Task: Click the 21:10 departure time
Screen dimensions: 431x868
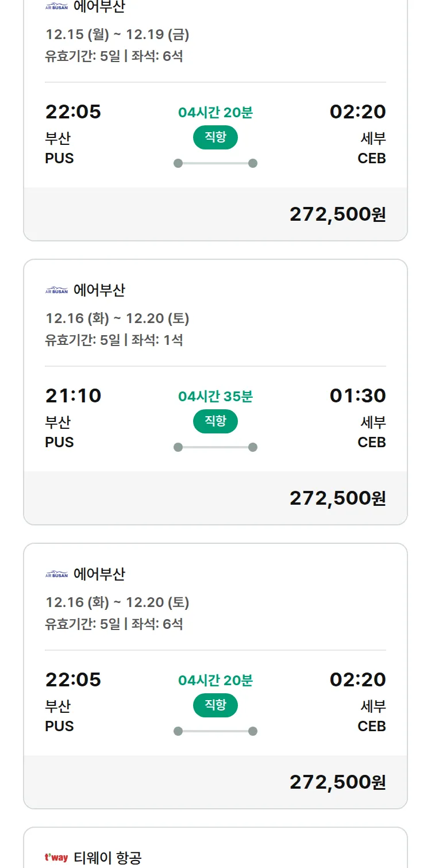Action: click(73, 395)
